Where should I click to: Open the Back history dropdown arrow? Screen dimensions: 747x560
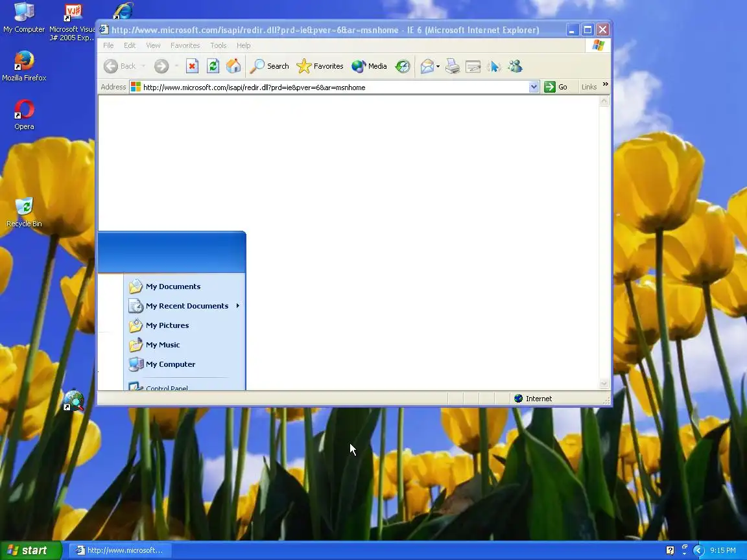coord(143,66)
